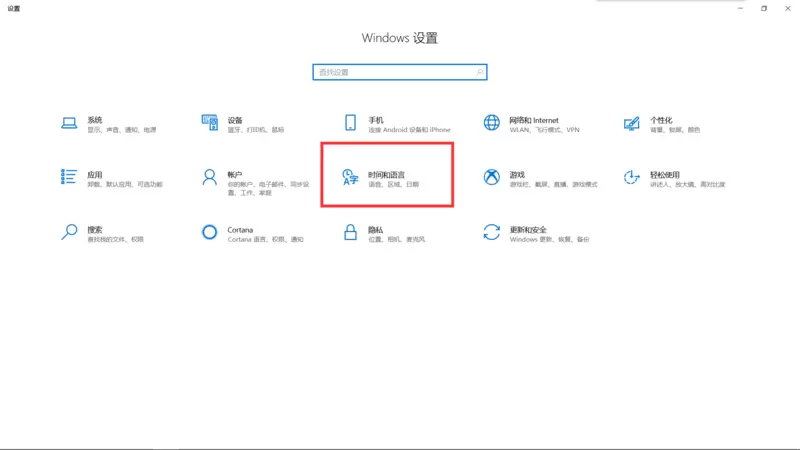Select the 手机 title text
Screen dimensions: 800x450
(x=376, y=120)
